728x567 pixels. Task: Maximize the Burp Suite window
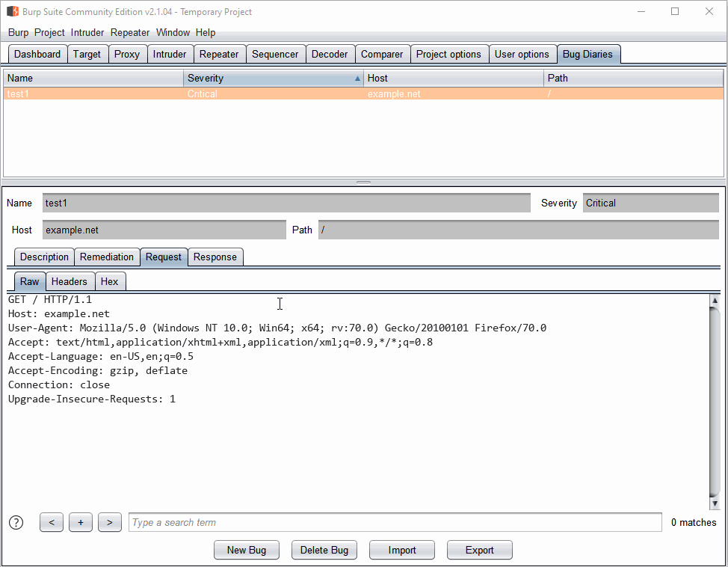[675, 11]
